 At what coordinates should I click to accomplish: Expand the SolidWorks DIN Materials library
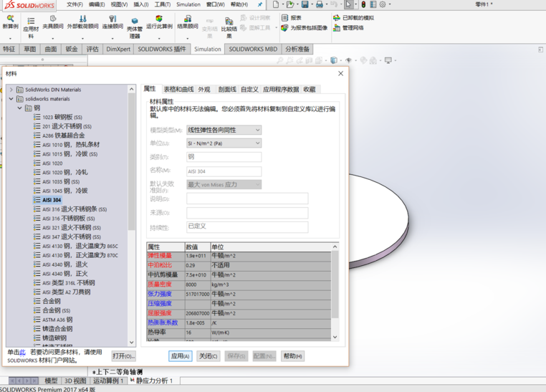(x=11, y=90)
